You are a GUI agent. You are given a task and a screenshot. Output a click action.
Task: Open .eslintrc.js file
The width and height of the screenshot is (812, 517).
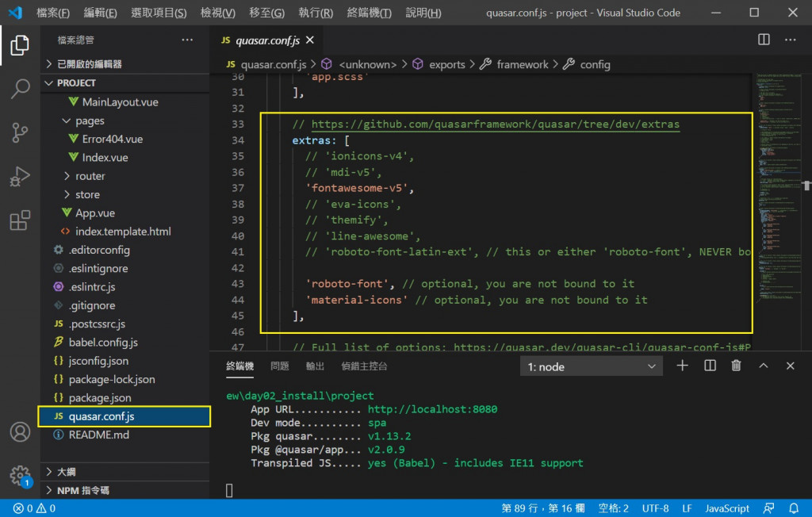click(93, 287)
